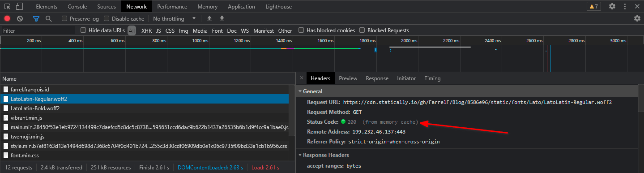
Task: Switch to Sources tab
Action: pyautogui.click(x=107, y=7)
